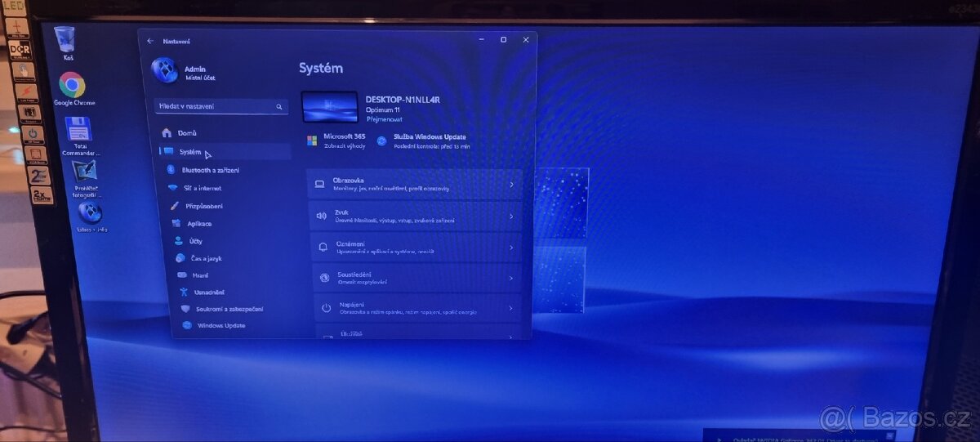Click the Služba Windows Update icon
The image size is (980, 442).
pyautogui.click(x=381, y=141)
